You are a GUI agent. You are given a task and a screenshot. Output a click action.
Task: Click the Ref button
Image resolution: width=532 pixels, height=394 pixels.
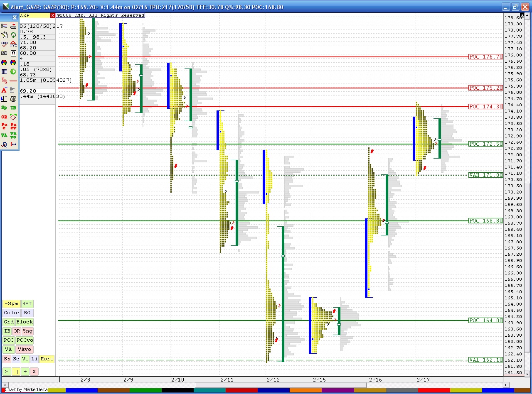pos(27,303)
